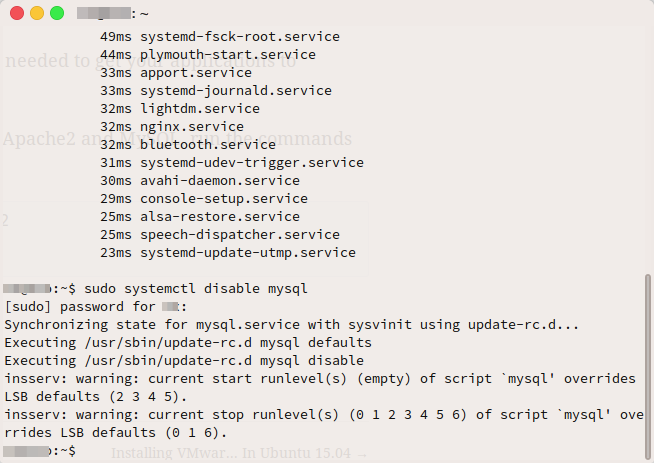Screen dimensions: 654x463
Task: Click the 'update-rc.d mysql defaults' line
Action: coord(188,343)
